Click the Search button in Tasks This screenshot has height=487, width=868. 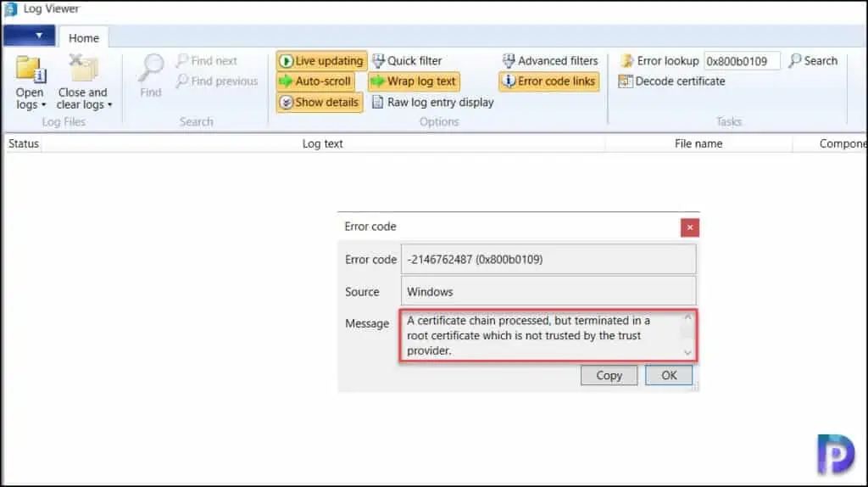(x=813, y=61)
